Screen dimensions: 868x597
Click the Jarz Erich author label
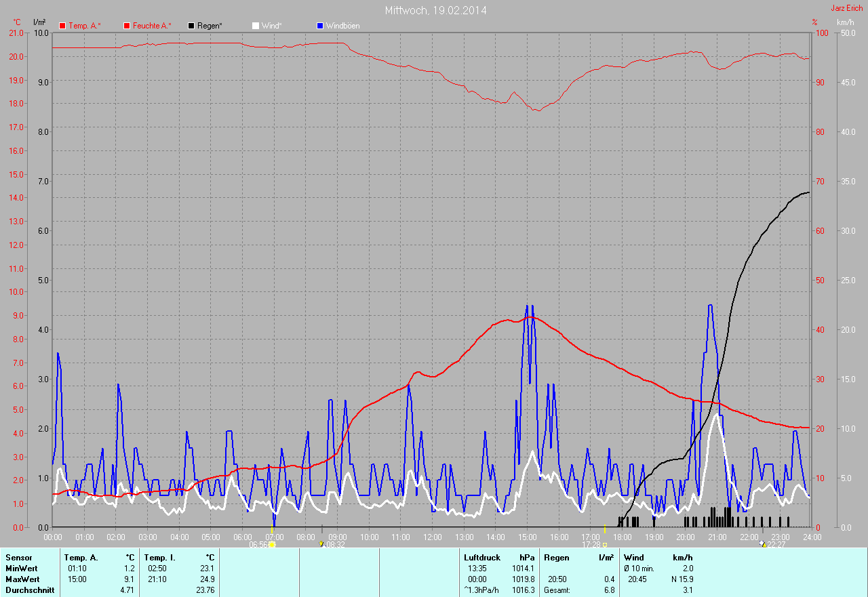(847, 8)
